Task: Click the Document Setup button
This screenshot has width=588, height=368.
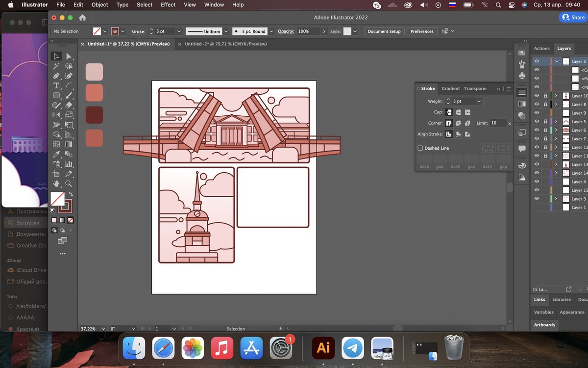Action: 384,31
